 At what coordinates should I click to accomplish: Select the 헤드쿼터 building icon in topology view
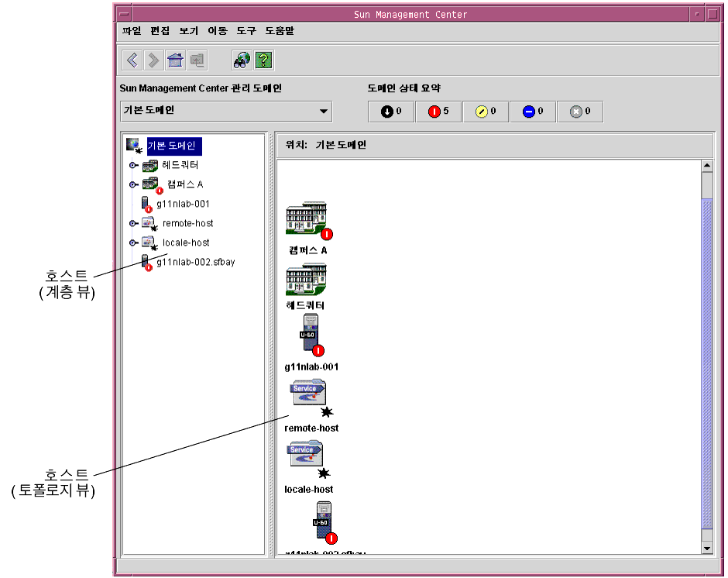[x=306, y=280]
